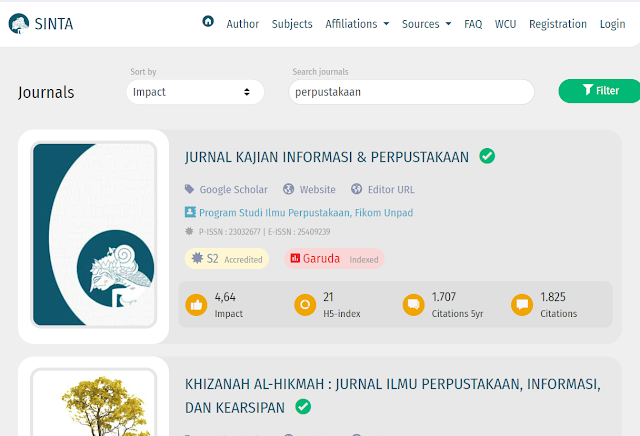Click the affiliation icon before Program Studi

[x=190, y=212]
